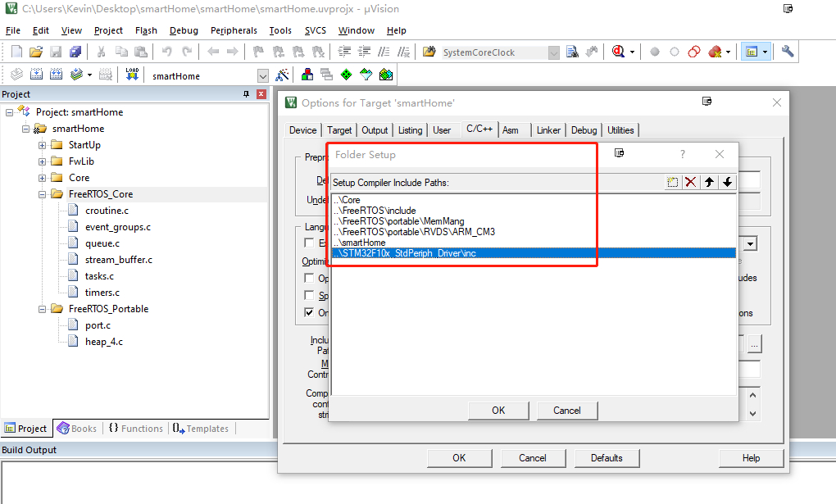Expand the StartUp folder
The width and height of the screenshot is (836, 504).
tap(41, 144)
